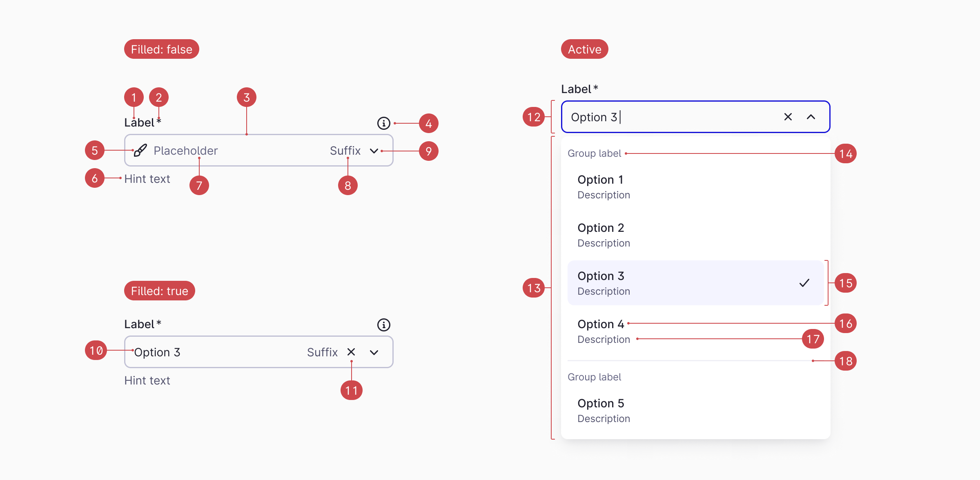Click the checkmark on selected Option 3
This screenshot has width=980, height=480.
(804, 283)
